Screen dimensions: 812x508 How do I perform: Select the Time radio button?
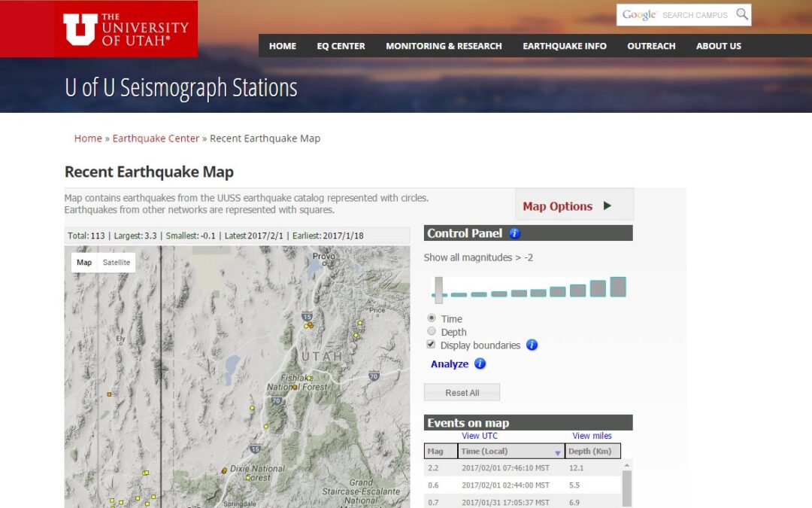[x=432, y=318]
